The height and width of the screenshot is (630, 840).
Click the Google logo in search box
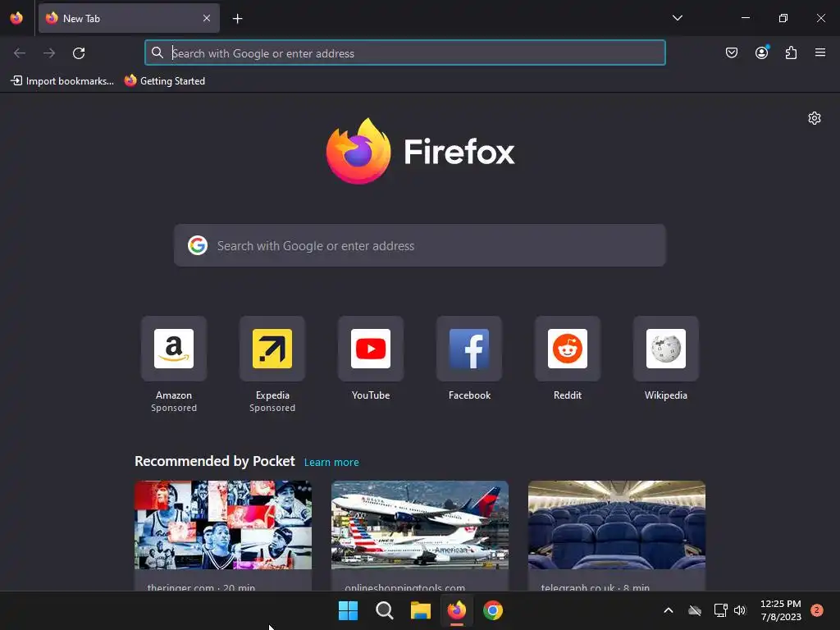coord(197,245)
